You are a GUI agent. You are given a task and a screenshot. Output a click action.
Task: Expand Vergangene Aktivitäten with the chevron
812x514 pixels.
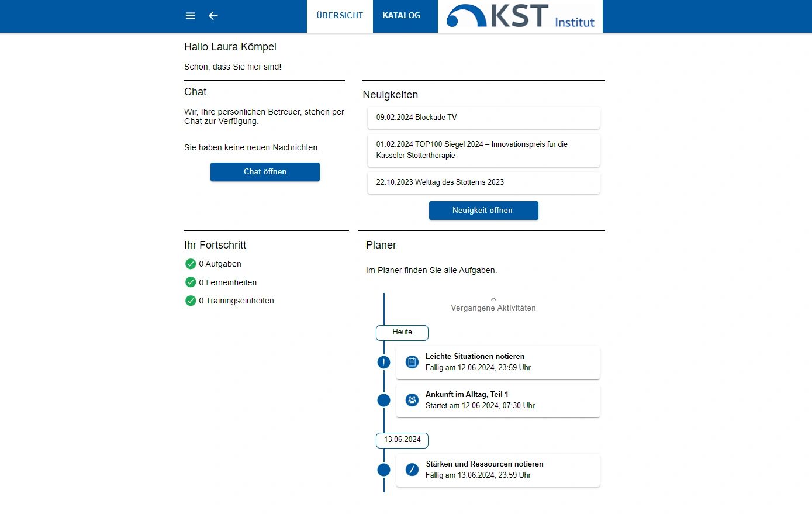[x=493, y=299]
